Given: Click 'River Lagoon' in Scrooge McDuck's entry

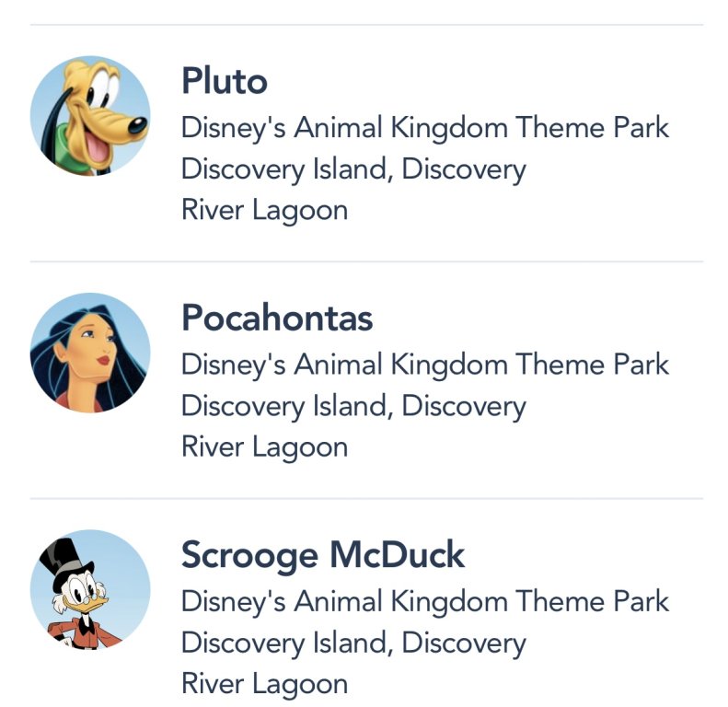Looking at the screenshot, I should (x=265, y=684).
